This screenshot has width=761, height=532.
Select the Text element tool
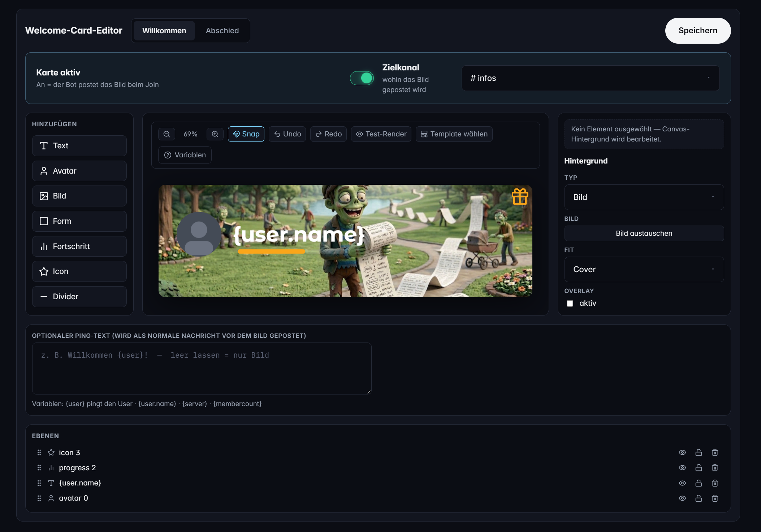tap(79, 146)
